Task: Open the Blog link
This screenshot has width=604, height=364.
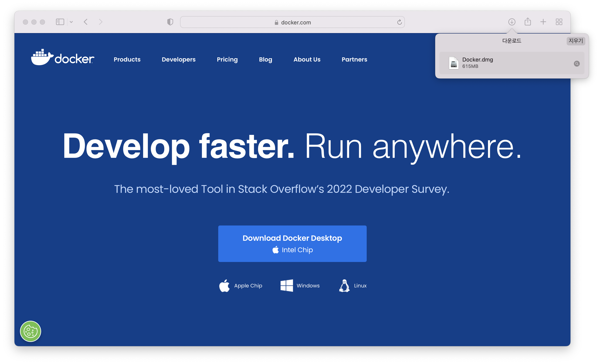Action: (x=266, y=60)
